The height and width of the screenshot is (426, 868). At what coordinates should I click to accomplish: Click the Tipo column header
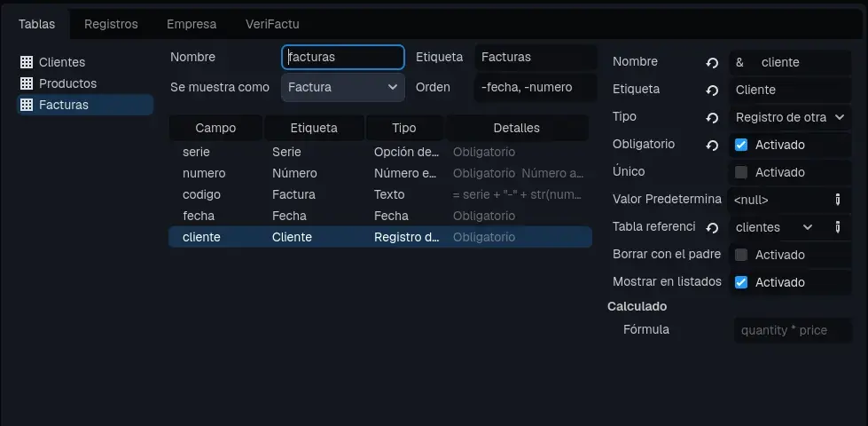404,128
